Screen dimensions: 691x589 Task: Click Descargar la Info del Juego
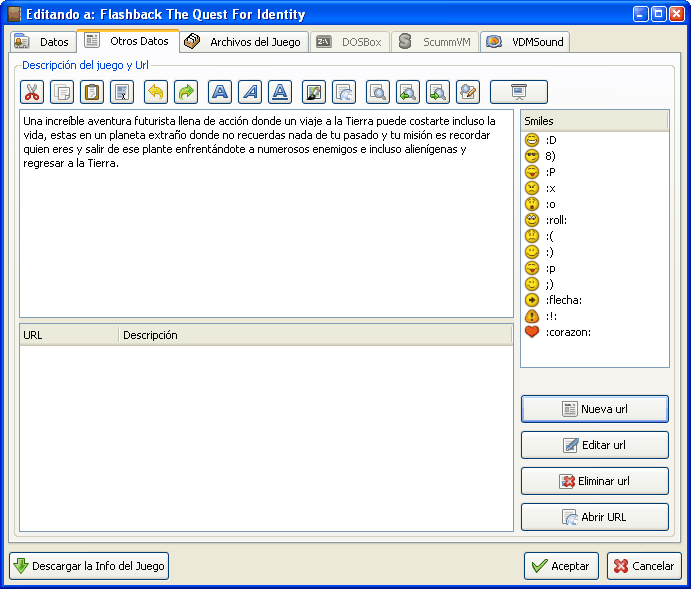(89, 566)
